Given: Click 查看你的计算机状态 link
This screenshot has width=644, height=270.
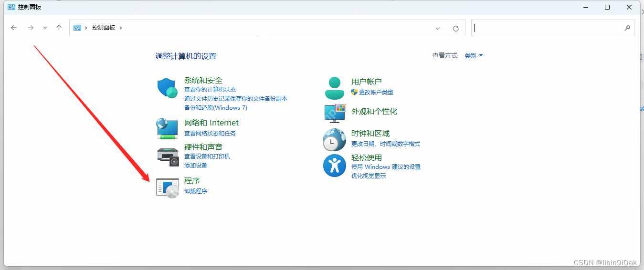Looking at the screenshot, I should click(210, 90).
